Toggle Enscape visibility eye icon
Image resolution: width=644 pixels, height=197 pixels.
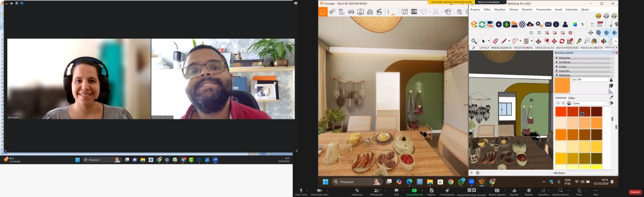[x=459, y=12]
